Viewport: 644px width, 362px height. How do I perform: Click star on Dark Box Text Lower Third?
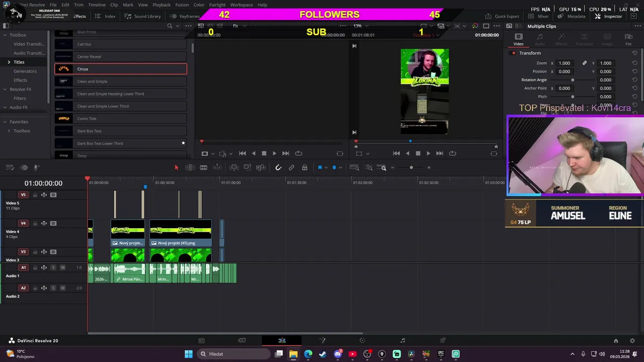(183, 143)
